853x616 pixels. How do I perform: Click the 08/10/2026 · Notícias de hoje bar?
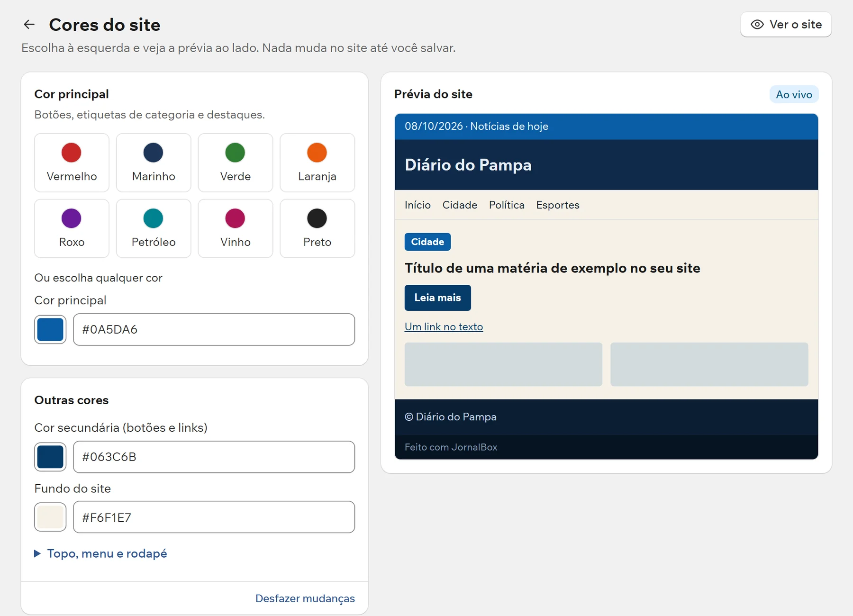607,127
